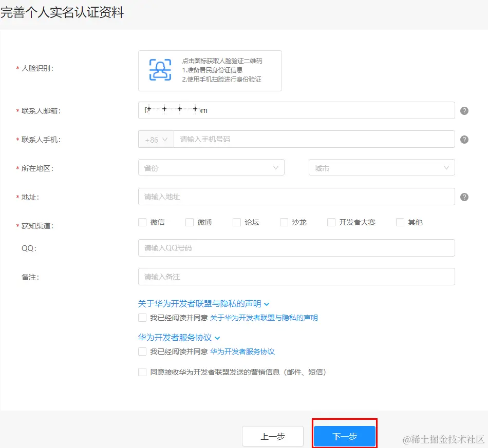Viewport: 488px width, 448px height.
Task: Click the 下一步 button
Action: [x=345, y=436]
